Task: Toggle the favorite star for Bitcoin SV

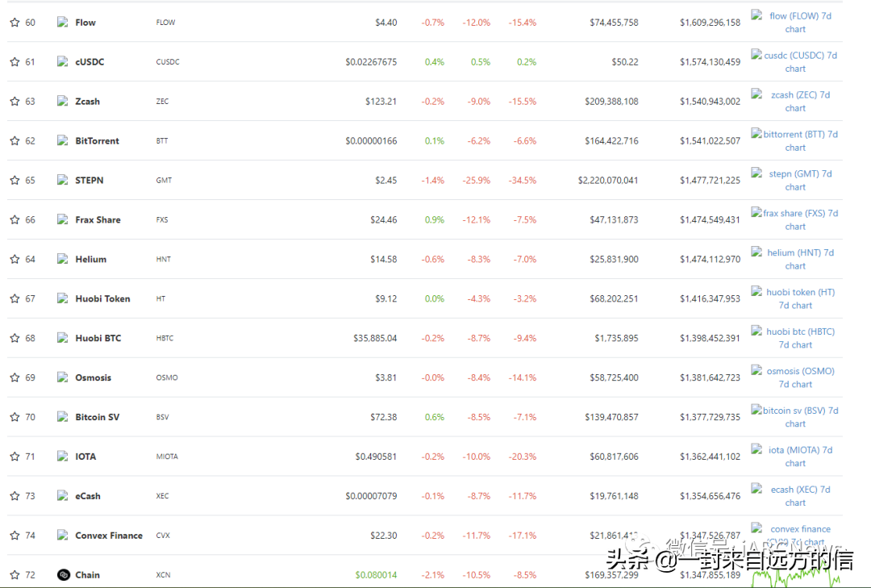Action: (14, 416)
